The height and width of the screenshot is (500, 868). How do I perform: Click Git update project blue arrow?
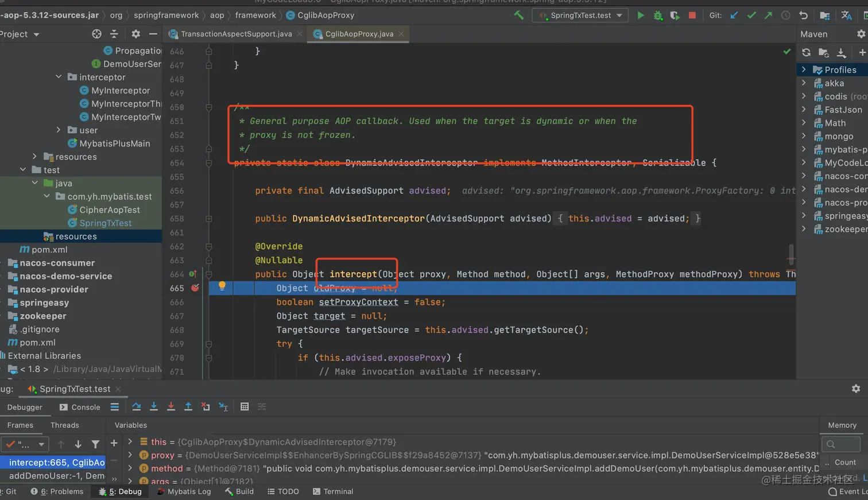734,15
